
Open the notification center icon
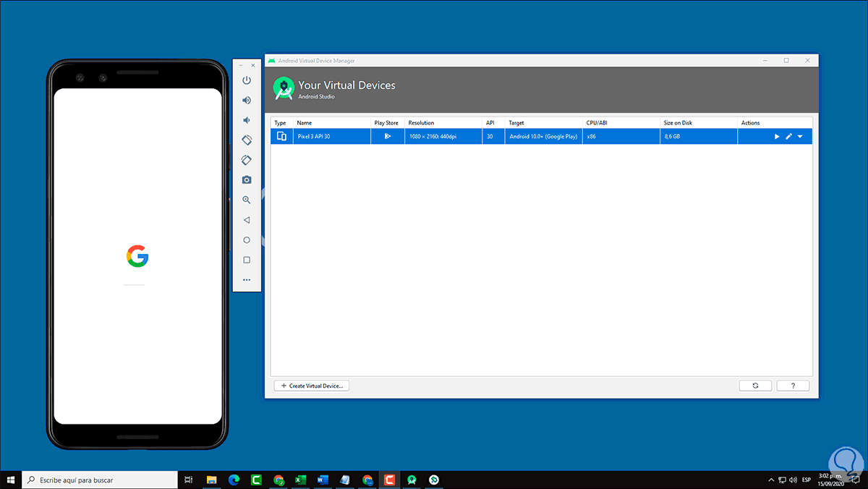click(x=857, y=479)
